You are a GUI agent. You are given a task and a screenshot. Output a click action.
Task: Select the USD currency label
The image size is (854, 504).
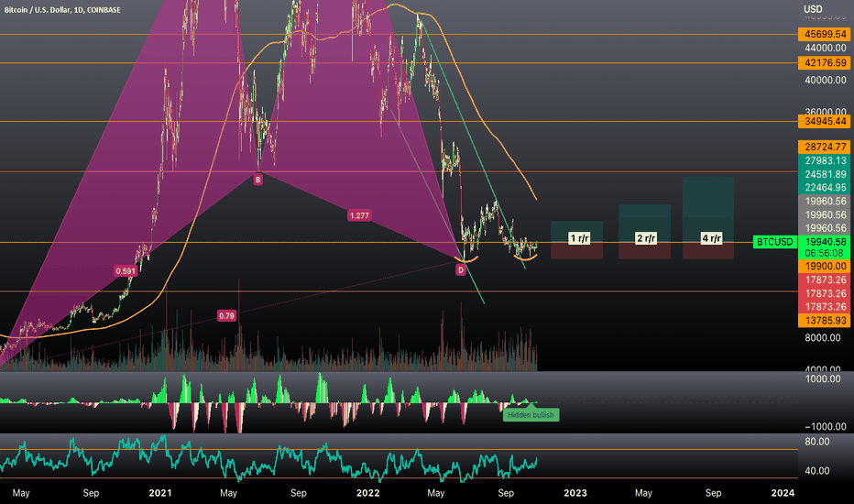pos(813,9)
